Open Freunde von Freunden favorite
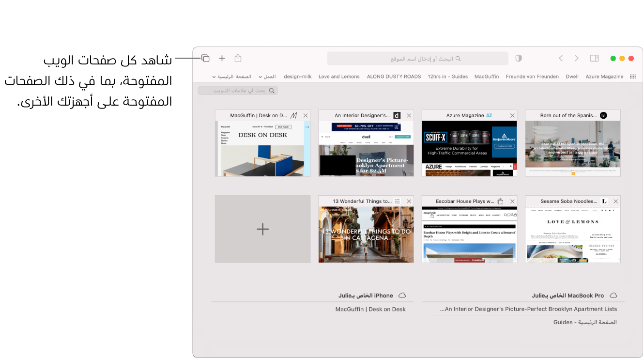The width and height of the screenshot is (644, 358). 532,77
